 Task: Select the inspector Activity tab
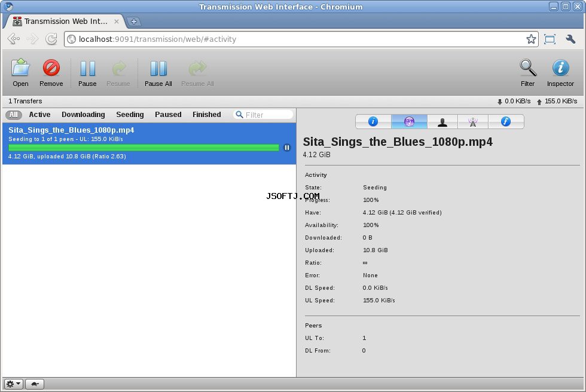409,122
